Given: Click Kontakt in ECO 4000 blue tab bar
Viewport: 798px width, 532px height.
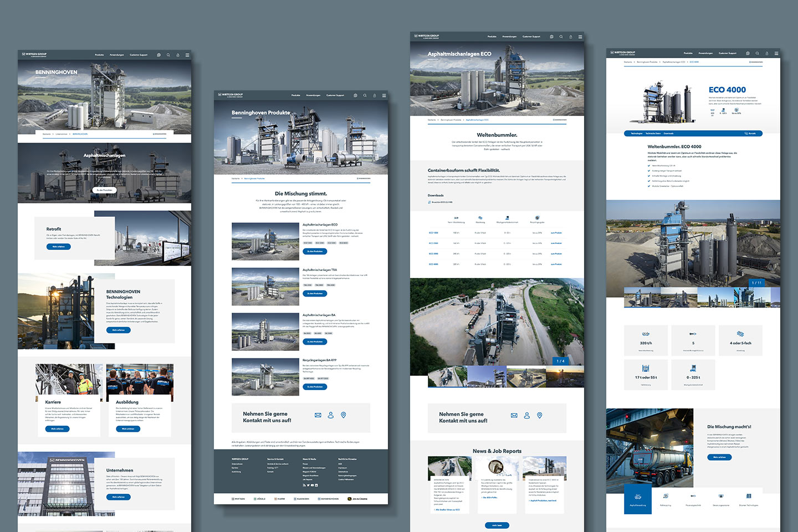Looking at the screenshot, I should pyautogui.click(x=750, y=134).
